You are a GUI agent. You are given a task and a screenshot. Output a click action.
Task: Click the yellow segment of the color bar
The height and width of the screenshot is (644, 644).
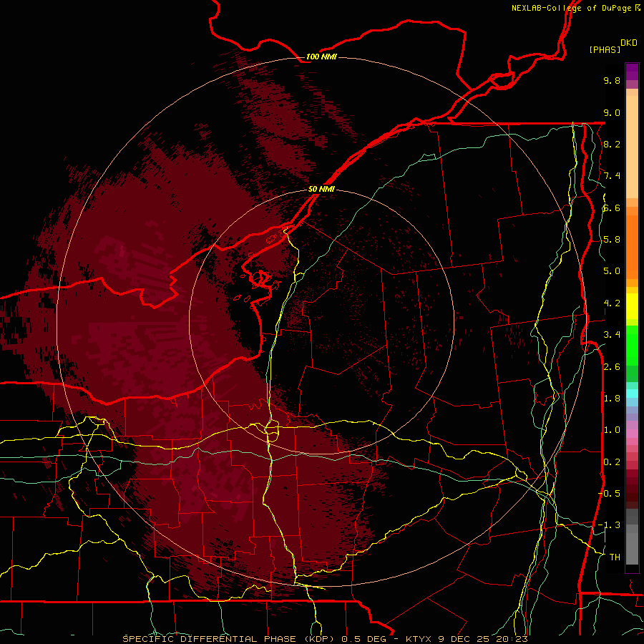(x=632, y=306)
